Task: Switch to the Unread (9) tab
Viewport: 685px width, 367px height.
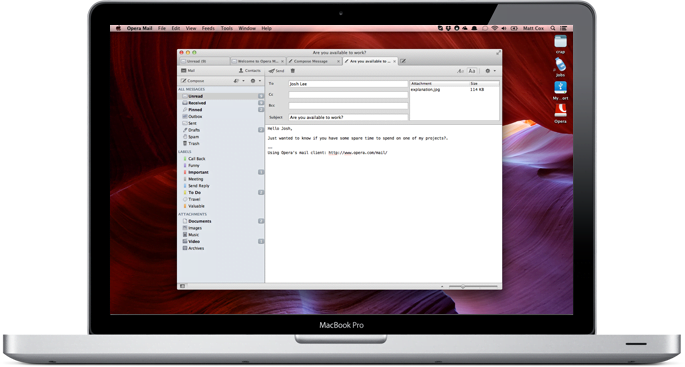Action: [204, 61]
